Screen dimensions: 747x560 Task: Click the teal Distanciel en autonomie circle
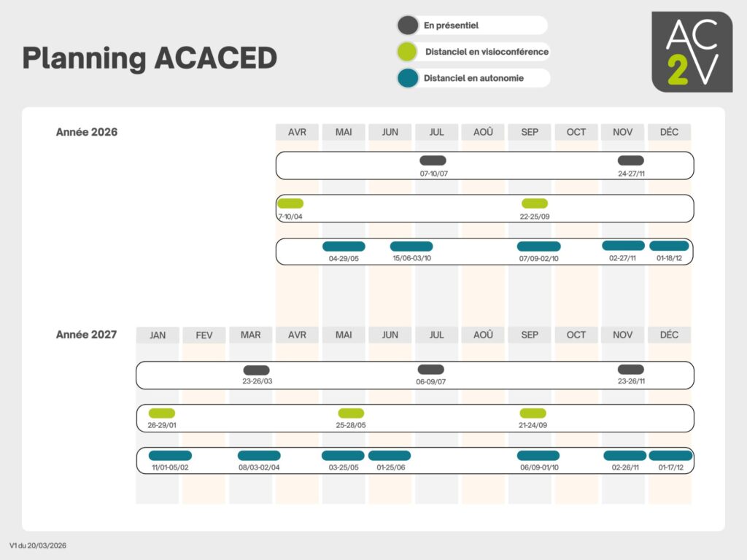point(408,78)
